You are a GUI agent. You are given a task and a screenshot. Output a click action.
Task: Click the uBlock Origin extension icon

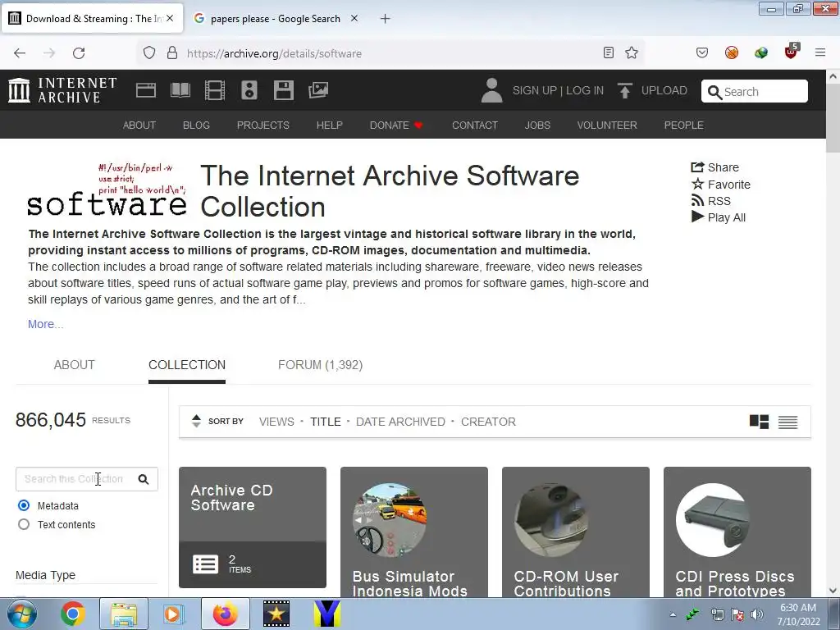pyautogui.click(x=792, y=52)
